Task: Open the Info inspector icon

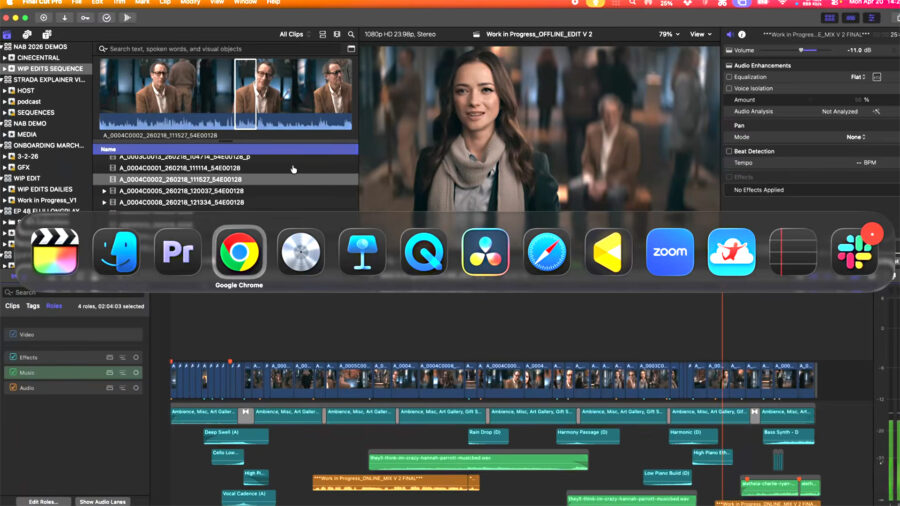Action: point(742,34)
